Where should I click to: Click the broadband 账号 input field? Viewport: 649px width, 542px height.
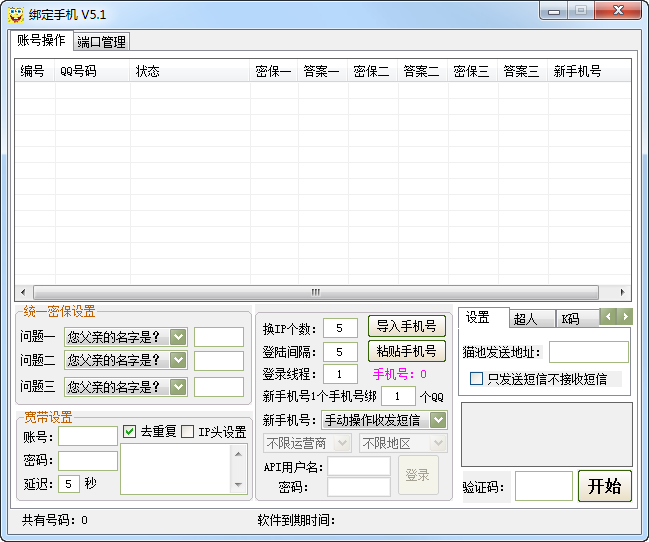(x=88, y=436)
